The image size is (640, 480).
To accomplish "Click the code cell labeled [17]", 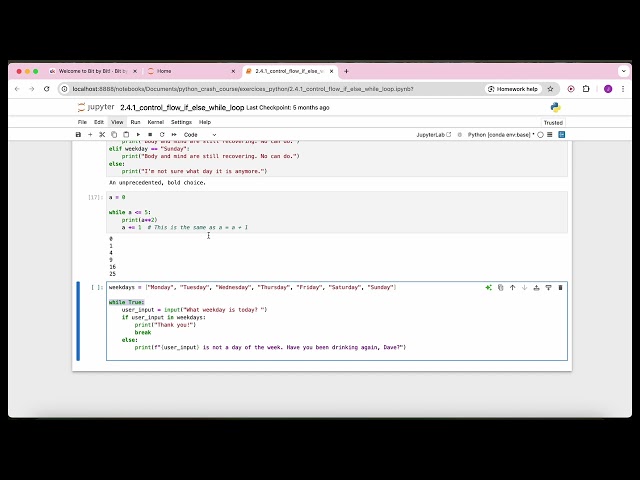I will 337,212.
